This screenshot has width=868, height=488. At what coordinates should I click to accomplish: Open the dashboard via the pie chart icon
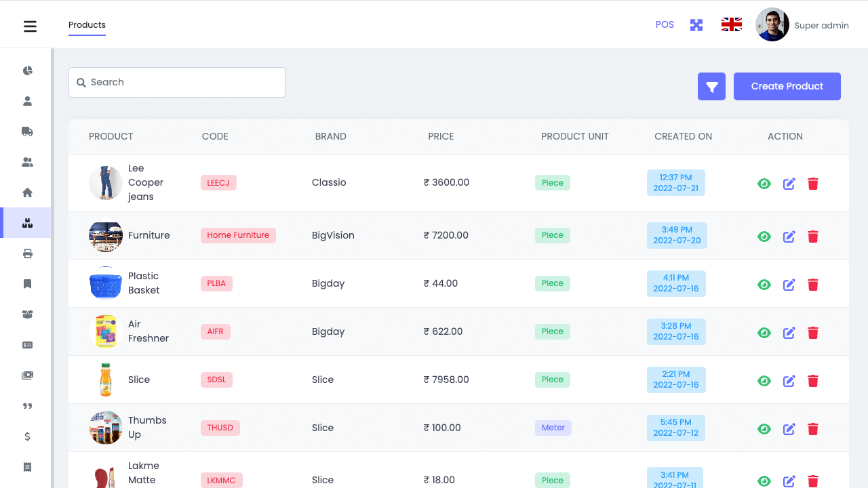coord(27,70)
